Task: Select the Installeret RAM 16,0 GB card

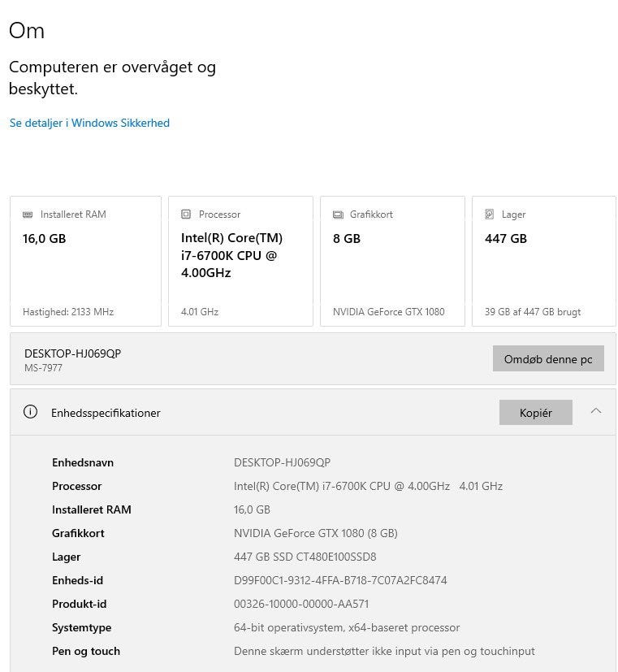Action: pos(85,261)
